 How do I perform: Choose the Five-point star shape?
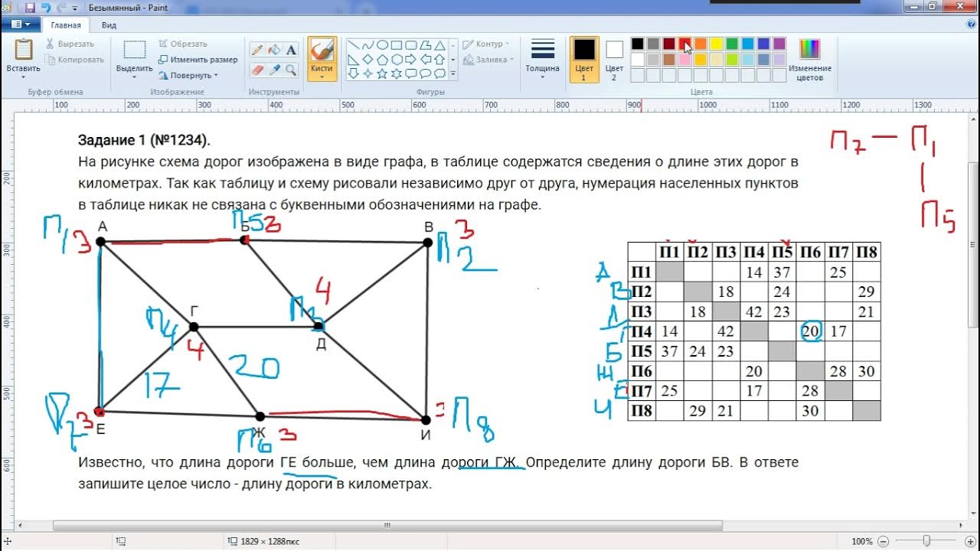(x=382, y=73)
